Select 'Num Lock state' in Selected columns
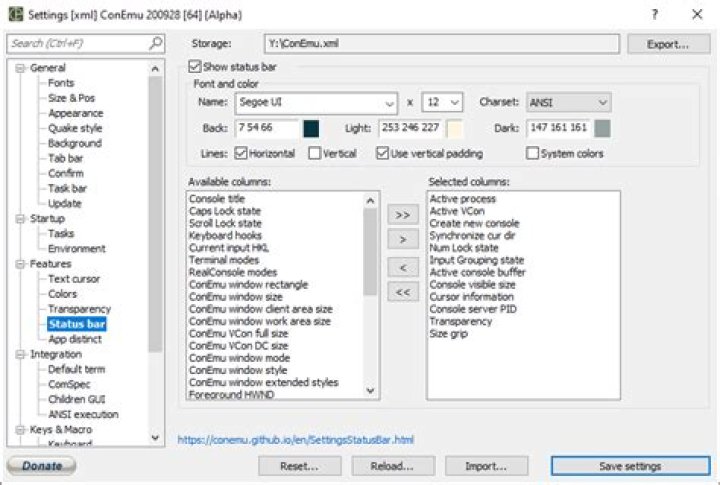Viewport: 720px width, 485px height. tap(464, 248)
